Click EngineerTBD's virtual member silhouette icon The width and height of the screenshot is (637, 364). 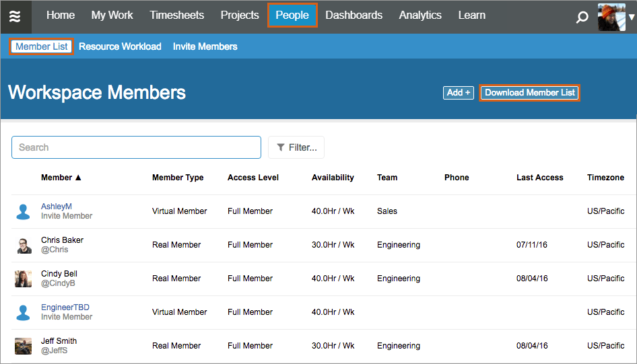(x=24, y=313)
